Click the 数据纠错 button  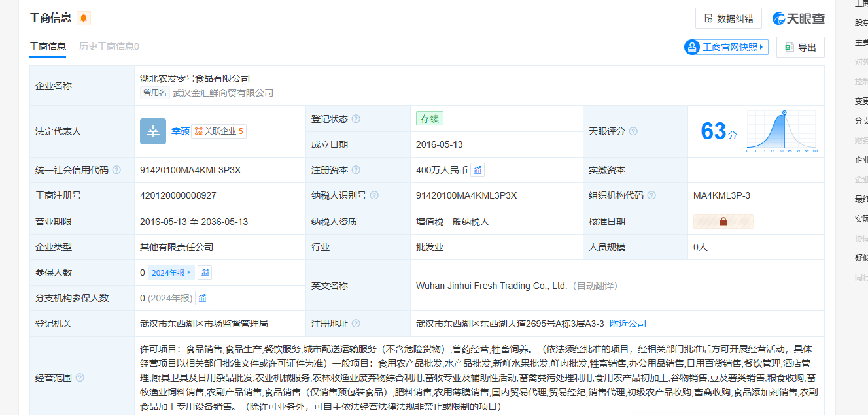click(728, 18)
